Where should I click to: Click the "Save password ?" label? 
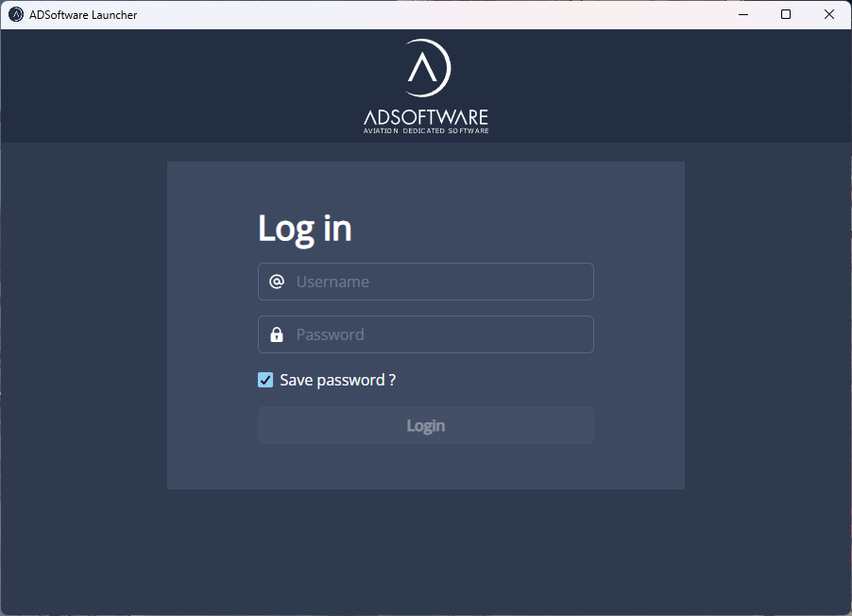(337, 380)
